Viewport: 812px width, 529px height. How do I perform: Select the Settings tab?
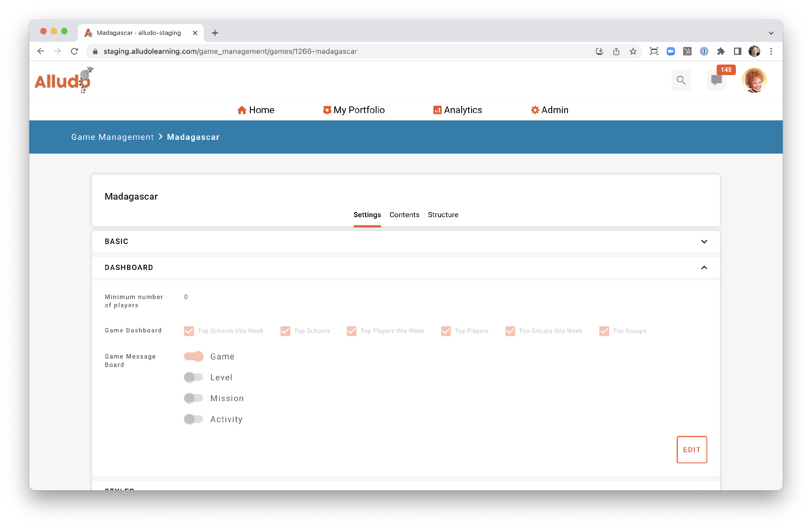[x=367, y=215]
